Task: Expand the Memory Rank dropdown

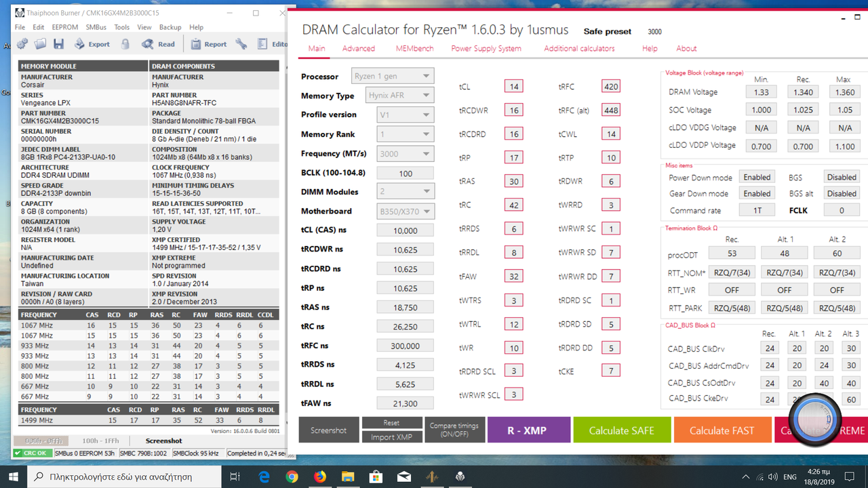Action: pyautogui.click(x=406, y=134)
